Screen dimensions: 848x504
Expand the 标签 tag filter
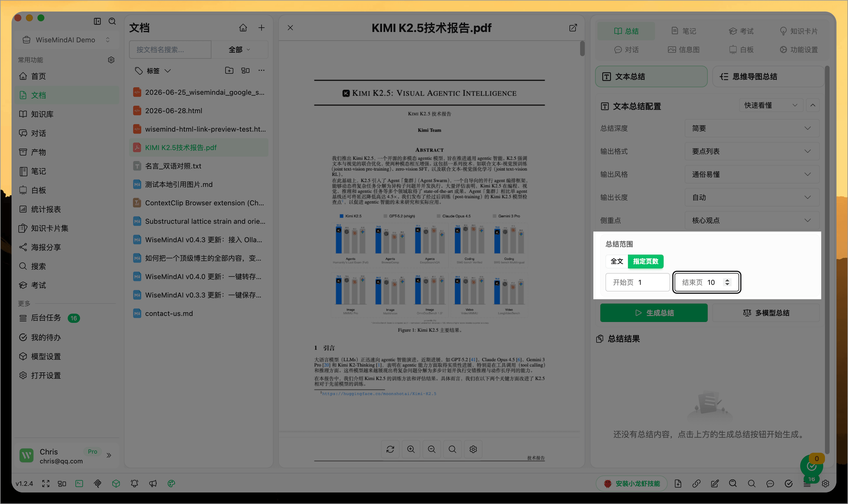coord(153,71)
